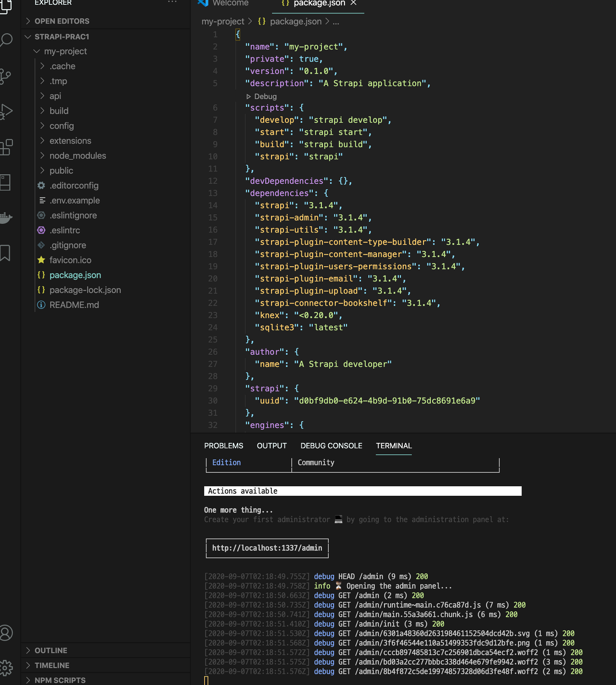Click line number 13 in the gutter
The width and height of the screenshot is (616, 685).
[213, 193]
